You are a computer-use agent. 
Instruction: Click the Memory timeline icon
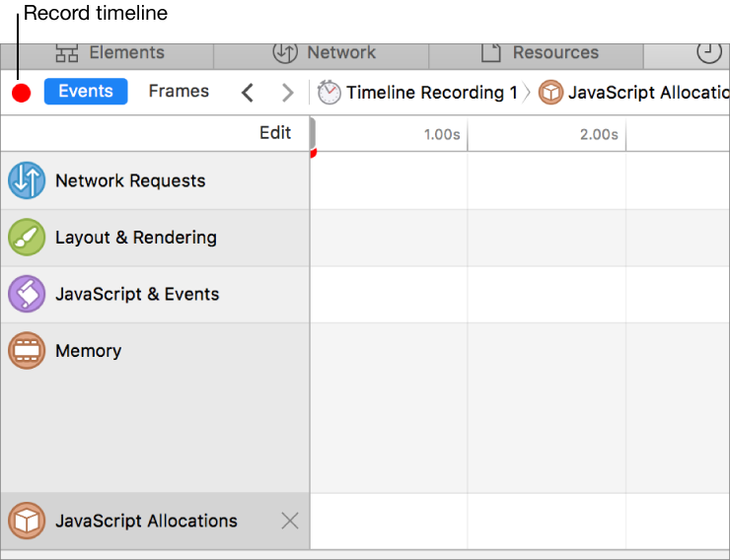click(27, 351)
